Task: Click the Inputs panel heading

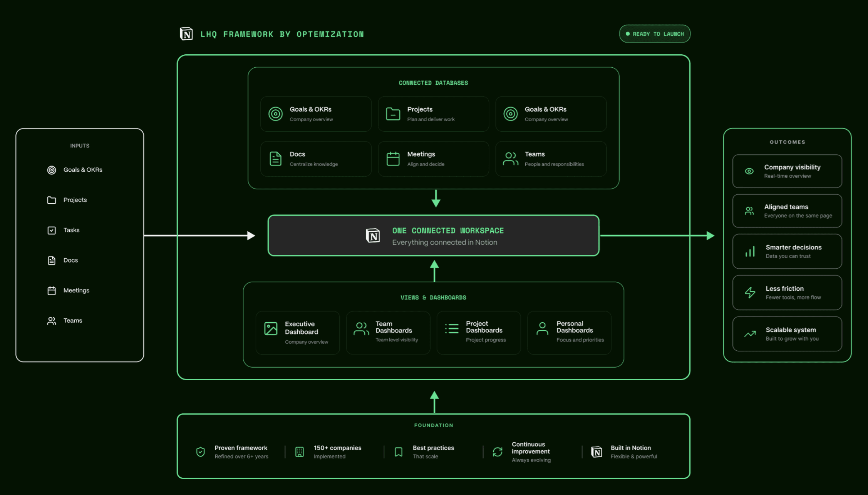Action: click(x=80, y=146)
